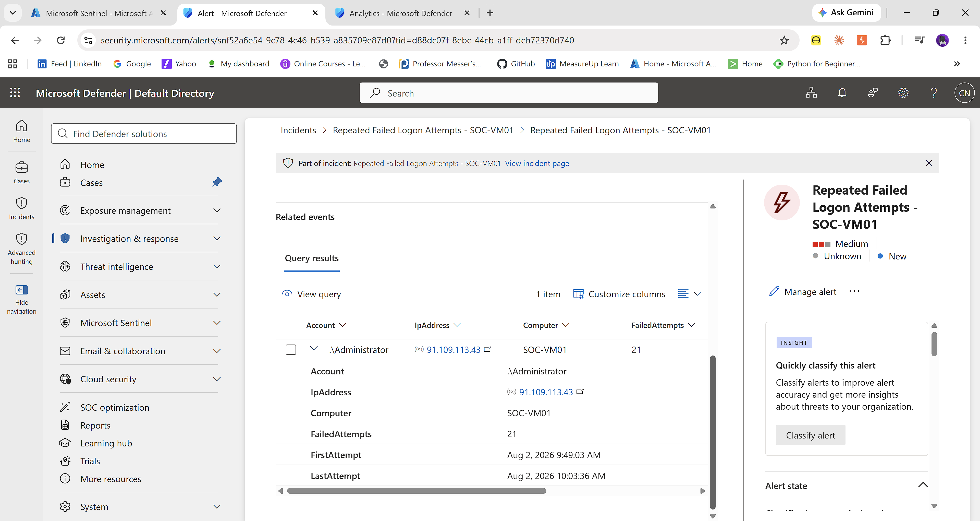Image resolution: width=980 pixels, height=521 pixels.
Task: Open a new browser tab
Action: pyautogui.click(x=490, y=13)
